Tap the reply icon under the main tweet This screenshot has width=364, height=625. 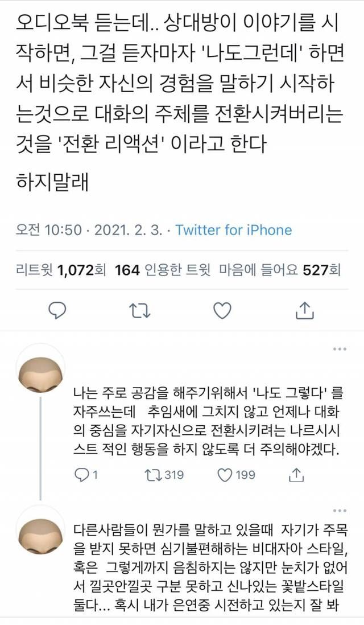pos(57,310)
